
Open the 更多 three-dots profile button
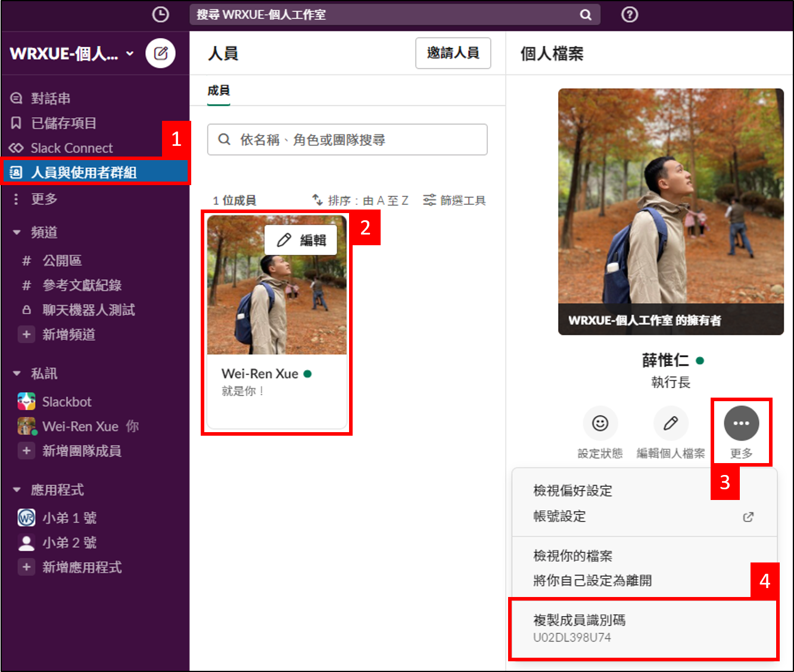(742, 423)
